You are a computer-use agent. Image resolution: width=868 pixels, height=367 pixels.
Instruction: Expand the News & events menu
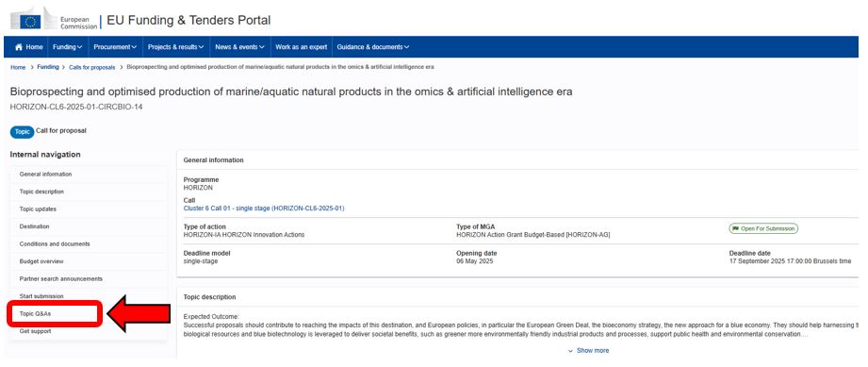point(239,47)
